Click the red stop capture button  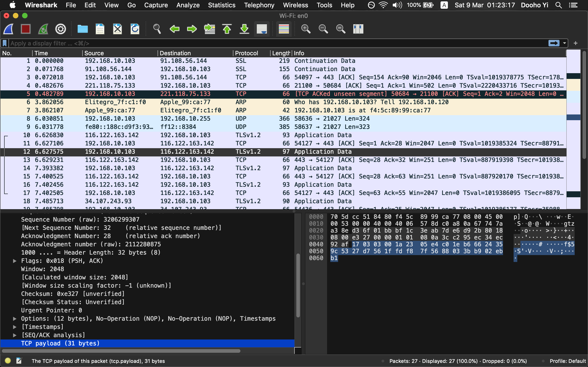(25, 29)
